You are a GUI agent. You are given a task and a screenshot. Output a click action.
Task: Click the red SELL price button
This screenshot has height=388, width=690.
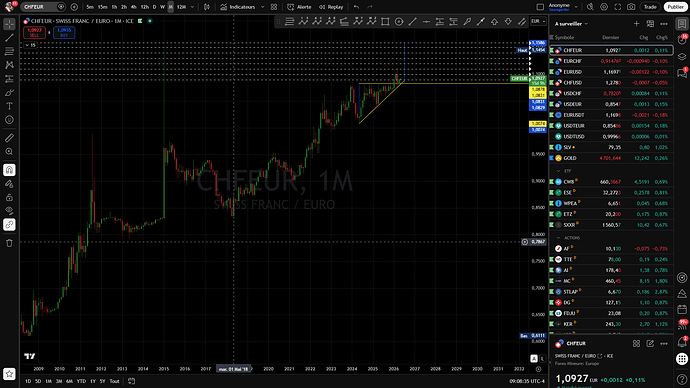tap(34, 33)
